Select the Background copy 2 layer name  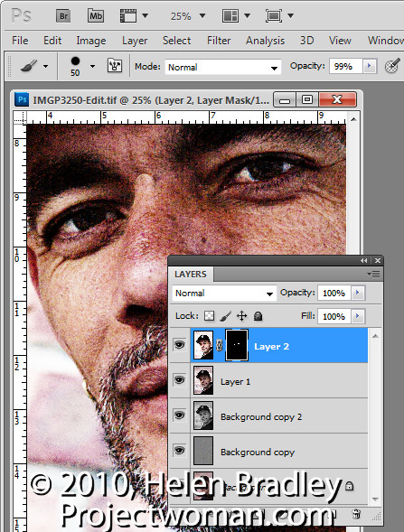(261, 417)
